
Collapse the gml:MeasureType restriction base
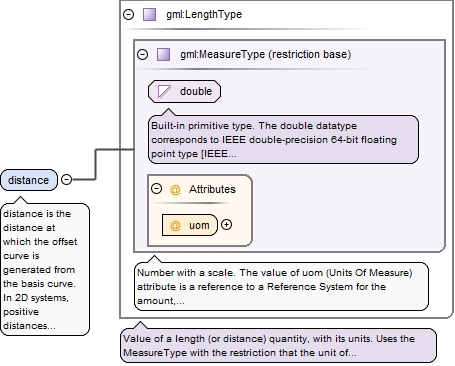pyautogui.click(x=143, y=54)
